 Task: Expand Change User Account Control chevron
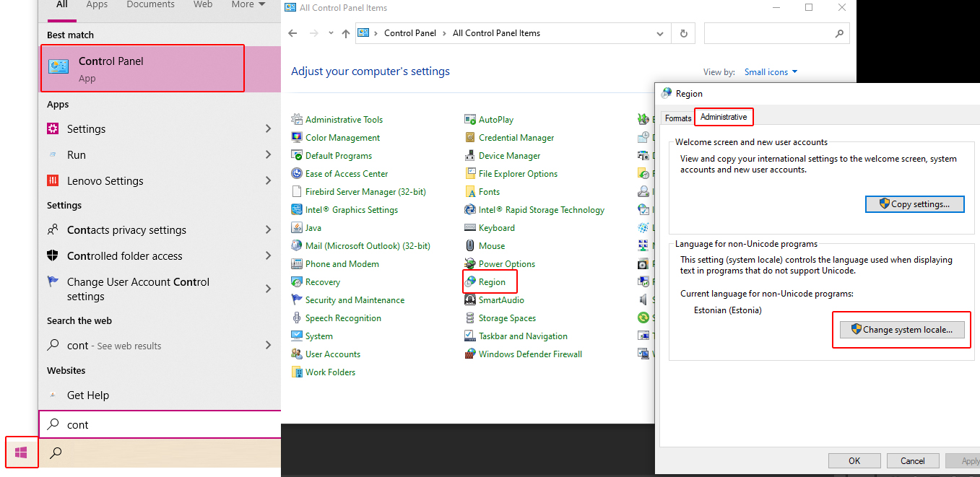(268, 289)
